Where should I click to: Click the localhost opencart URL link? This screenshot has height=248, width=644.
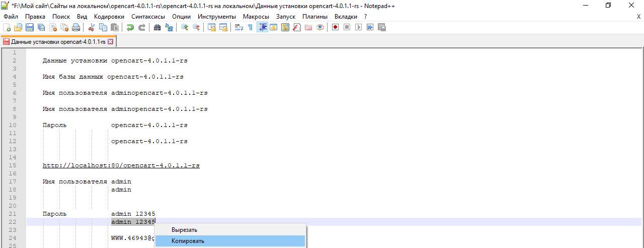tap(121, 165)
